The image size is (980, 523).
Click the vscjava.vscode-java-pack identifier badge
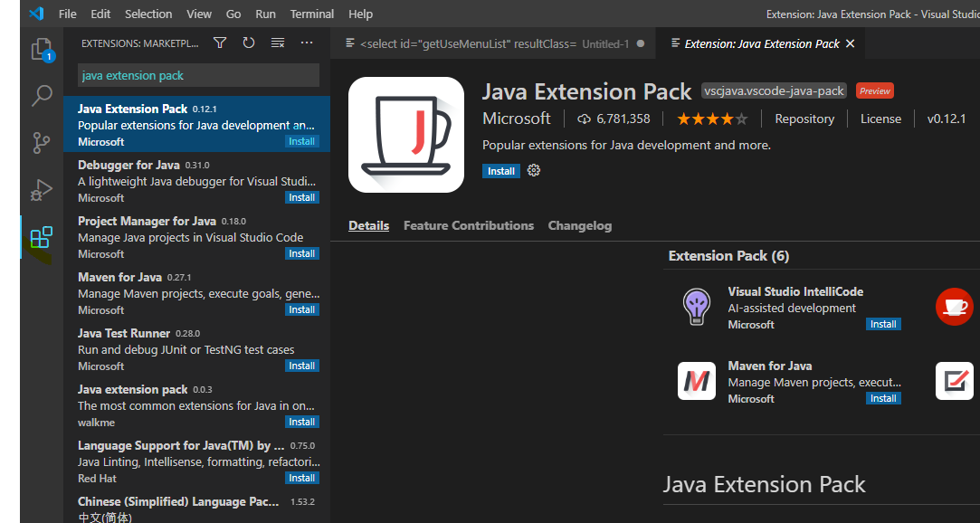tap(775, 90)
